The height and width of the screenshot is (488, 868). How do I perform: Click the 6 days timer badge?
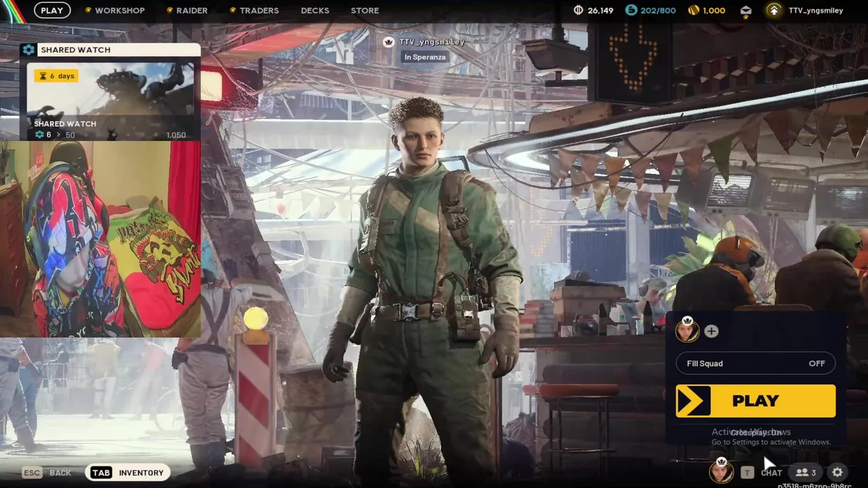58,76
